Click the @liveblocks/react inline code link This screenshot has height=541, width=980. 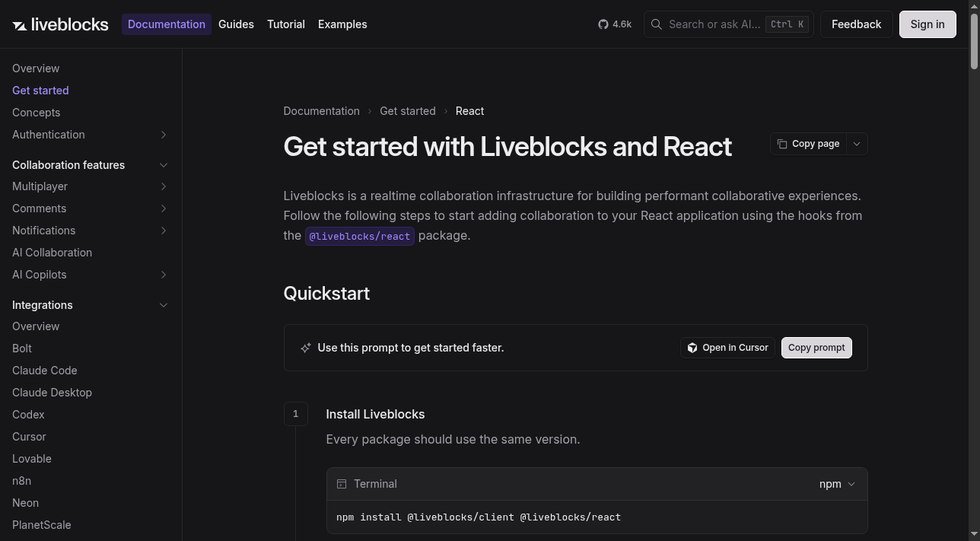(x=360, y=236)
